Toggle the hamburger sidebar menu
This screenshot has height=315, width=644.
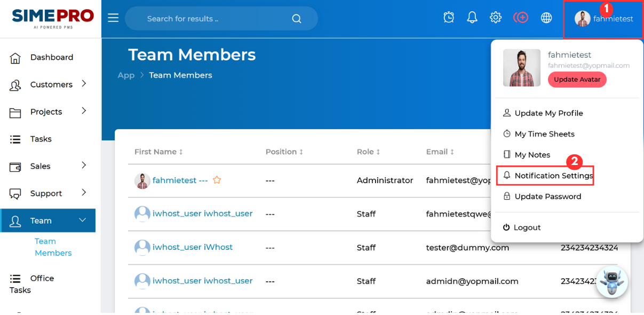113,18
